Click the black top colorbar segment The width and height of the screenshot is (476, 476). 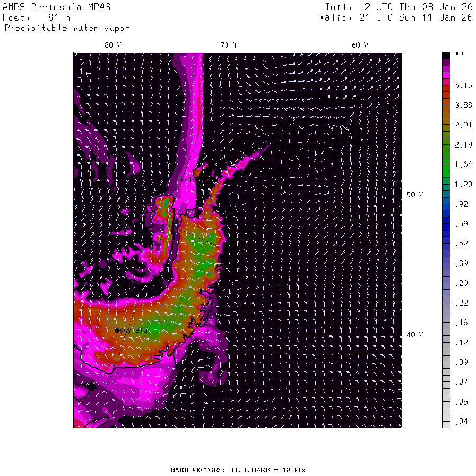(446, 56)
